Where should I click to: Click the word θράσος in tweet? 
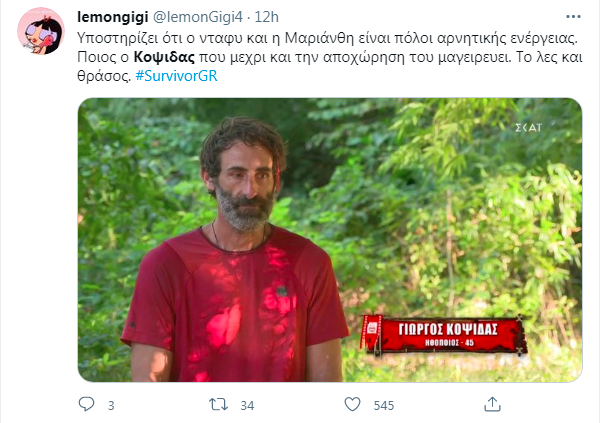coord(104,76)
